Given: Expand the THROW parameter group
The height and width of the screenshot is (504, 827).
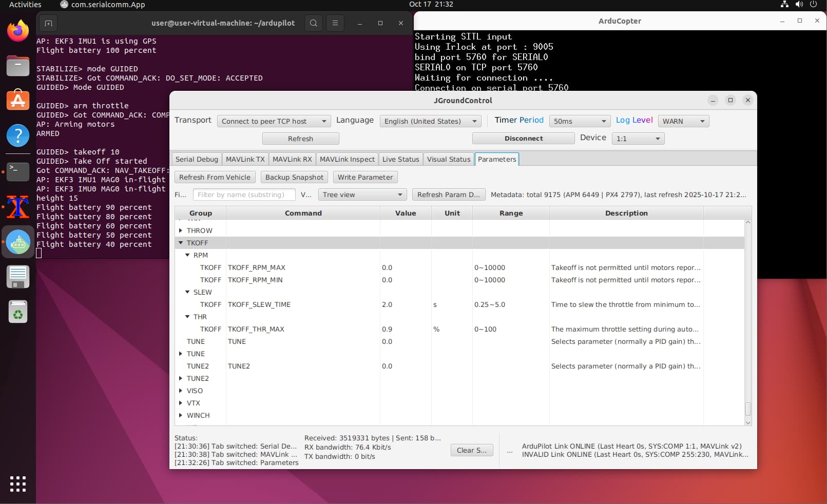Looking at the screenshot, I should tap(181, 230).
